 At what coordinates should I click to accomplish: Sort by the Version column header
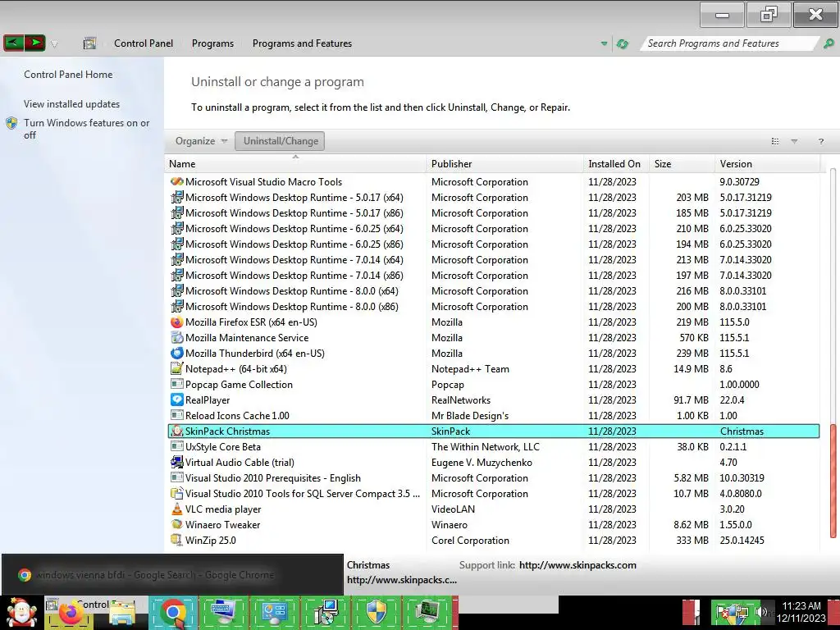click(767, 164)
